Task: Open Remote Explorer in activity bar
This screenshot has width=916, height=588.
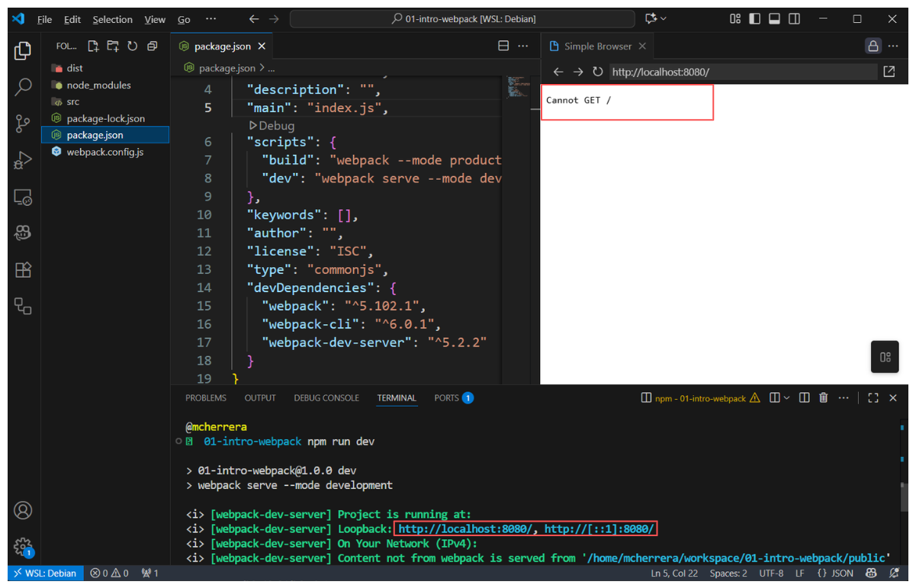Action: 23,198
